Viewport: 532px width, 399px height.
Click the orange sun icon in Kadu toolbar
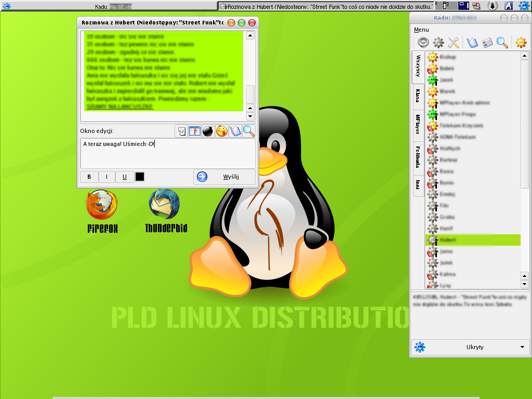(x=521, y=43)
